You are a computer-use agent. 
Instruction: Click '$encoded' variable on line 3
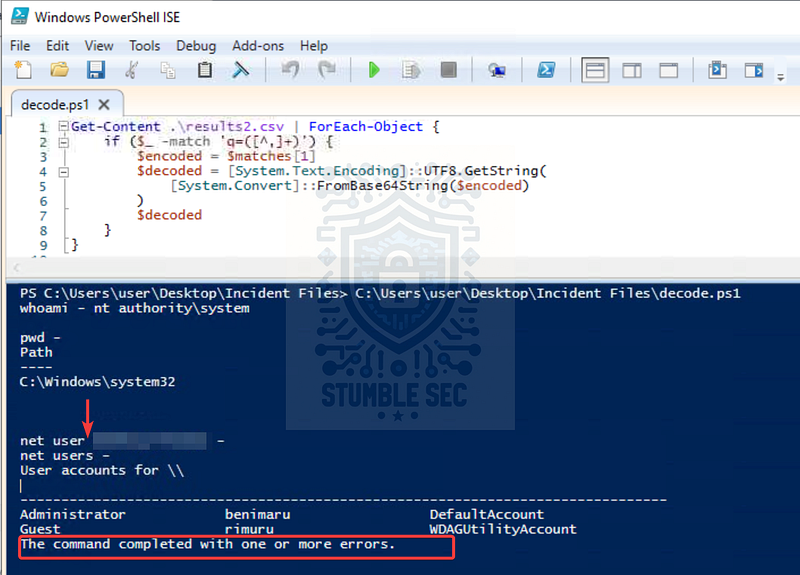pyautogui.click(x=169, y=156)
